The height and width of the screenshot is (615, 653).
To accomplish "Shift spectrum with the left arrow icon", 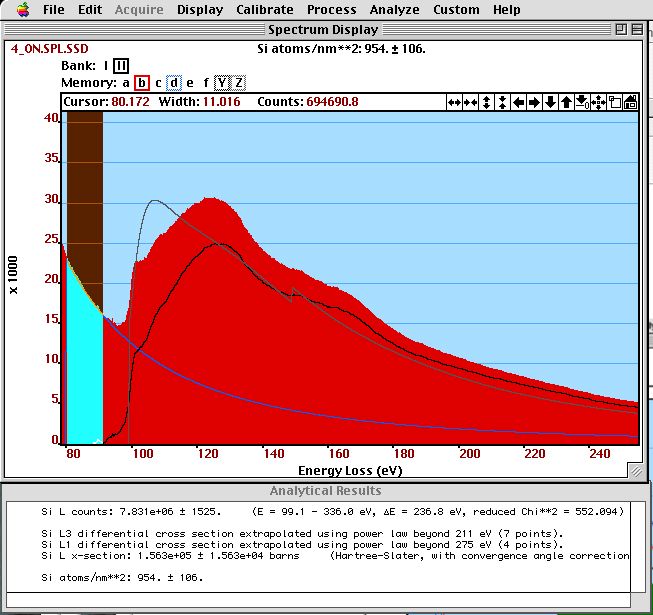I will click(x=518, y=102).
